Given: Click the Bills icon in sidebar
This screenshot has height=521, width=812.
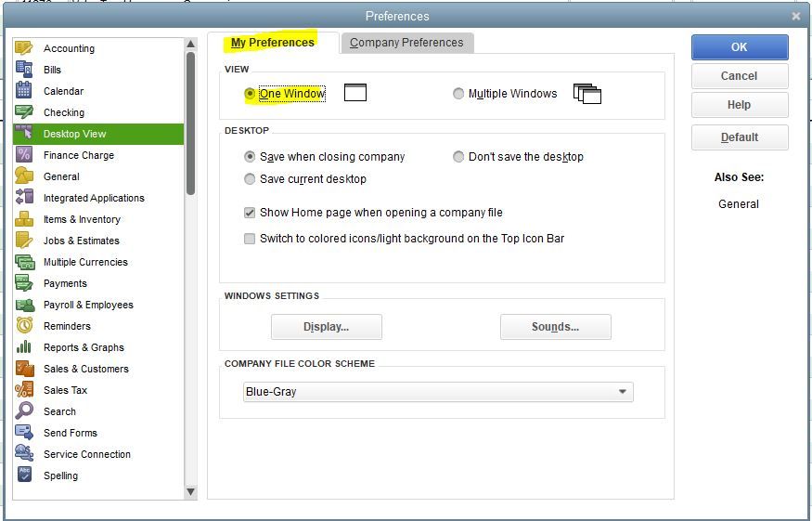Looking at the screenshot, I should tap(24, 70).
